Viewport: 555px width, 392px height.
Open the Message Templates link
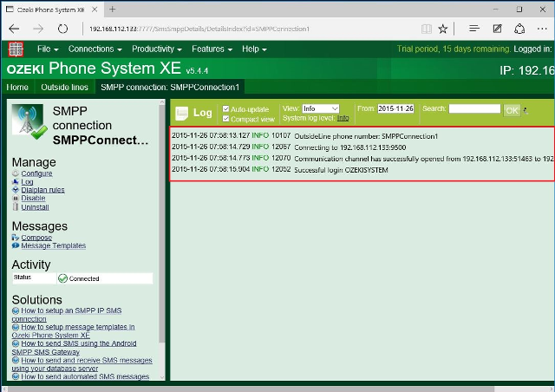coord(54,245)
